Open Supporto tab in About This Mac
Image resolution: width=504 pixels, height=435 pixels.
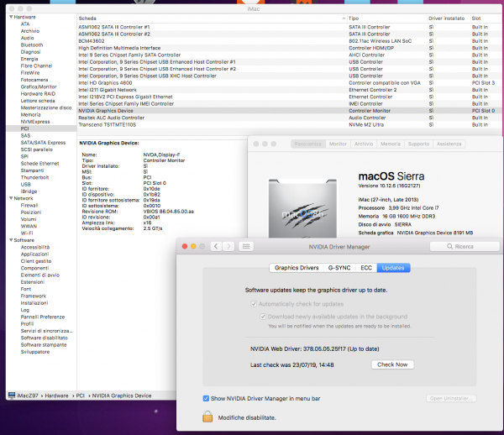[418, 144]
